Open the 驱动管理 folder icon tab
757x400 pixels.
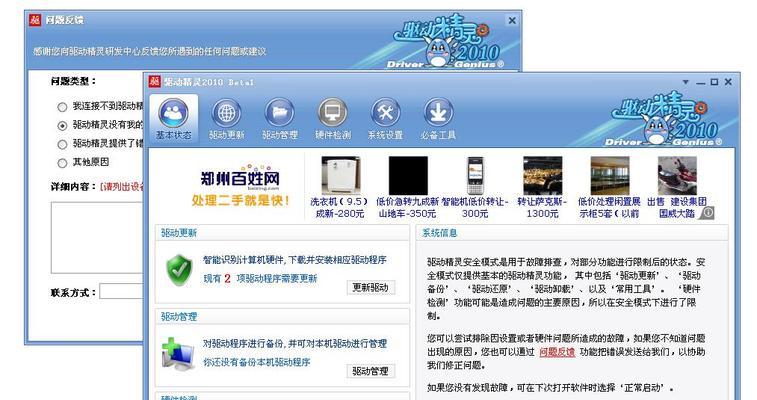280,119
